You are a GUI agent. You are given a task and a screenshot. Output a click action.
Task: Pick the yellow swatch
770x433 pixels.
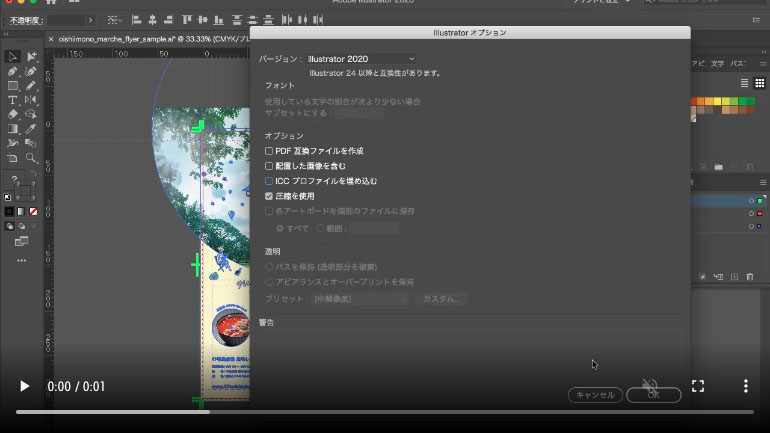pos(717,101)
